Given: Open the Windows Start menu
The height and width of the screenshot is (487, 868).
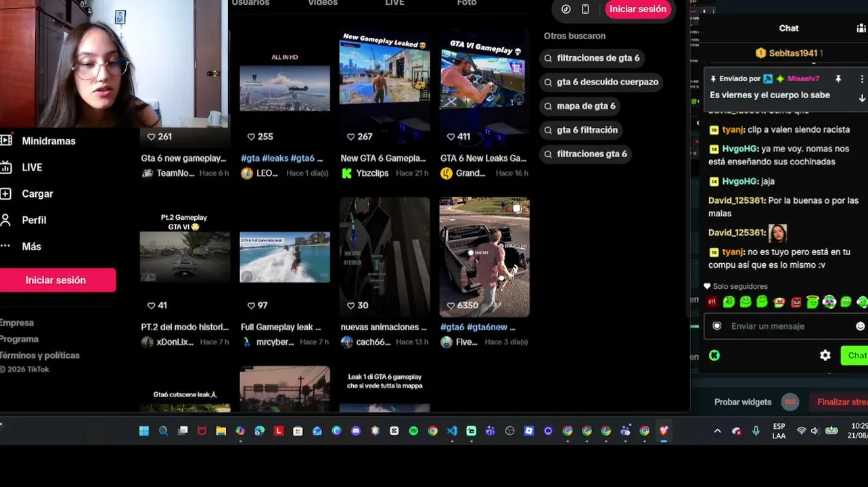Looking at the screenshot, I should 144,431.
